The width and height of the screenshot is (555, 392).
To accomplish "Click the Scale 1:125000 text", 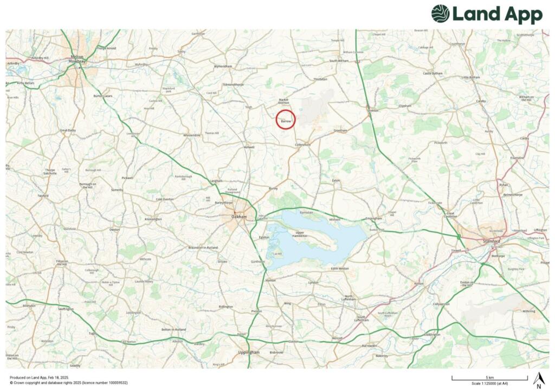I will coord(489,383).
